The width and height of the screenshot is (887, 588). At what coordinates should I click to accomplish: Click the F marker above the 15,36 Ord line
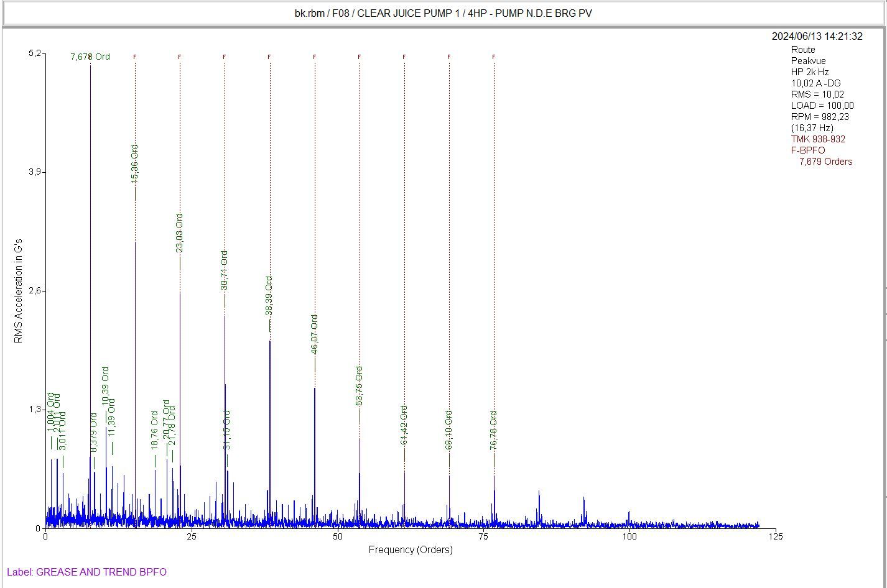tap(135, 57)
